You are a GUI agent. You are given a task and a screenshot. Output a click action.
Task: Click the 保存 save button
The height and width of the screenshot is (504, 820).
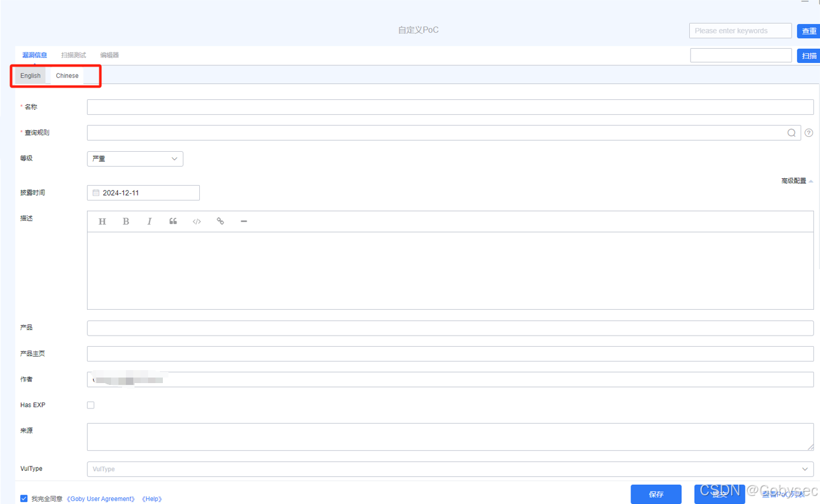point(656,494)
